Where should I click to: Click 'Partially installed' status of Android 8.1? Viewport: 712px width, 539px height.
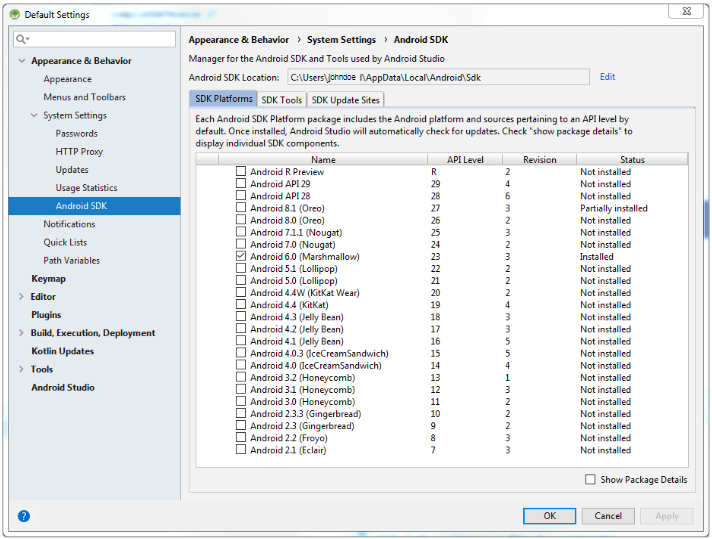coord(613,208)
